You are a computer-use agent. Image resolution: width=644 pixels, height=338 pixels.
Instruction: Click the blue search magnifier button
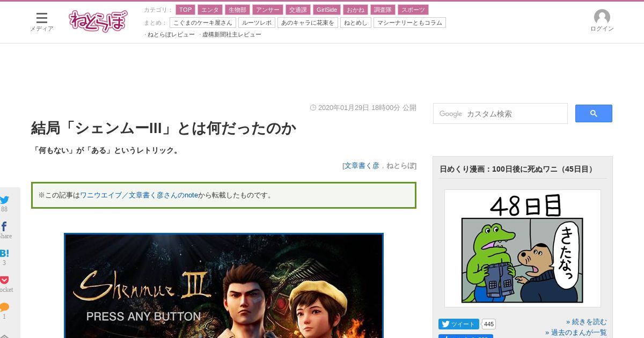pos(594,113)
